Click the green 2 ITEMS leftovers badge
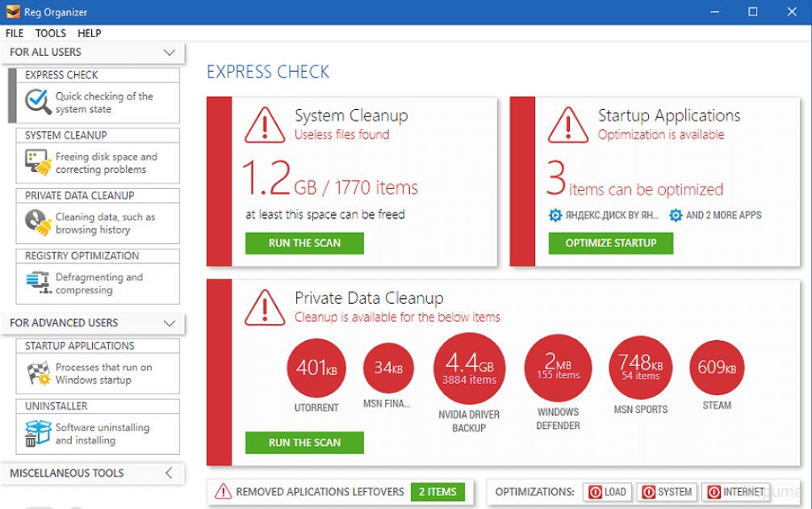The height and width of the screenshot is (509, 812). (x=437, y=491)
